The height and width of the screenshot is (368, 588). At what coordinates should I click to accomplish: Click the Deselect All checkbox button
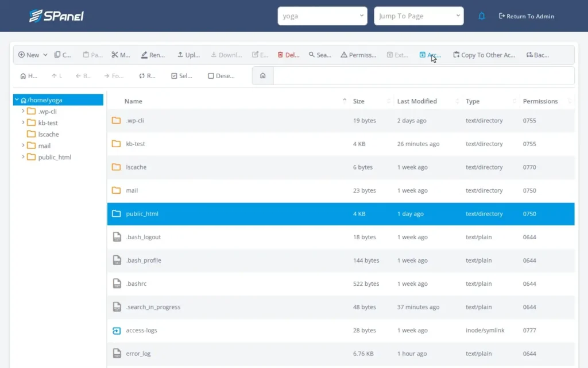(x=221, y=76)
